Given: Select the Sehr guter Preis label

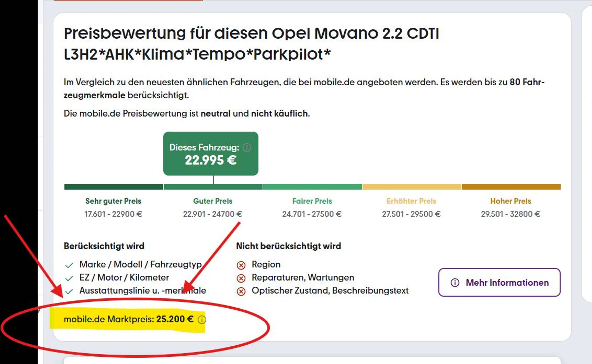Looking at the screenshot, I should (x=113, y=201).
